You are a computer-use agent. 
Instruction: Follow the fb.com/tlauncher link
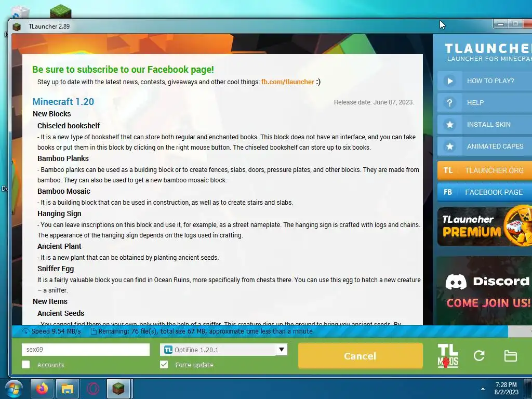point(287,82)
